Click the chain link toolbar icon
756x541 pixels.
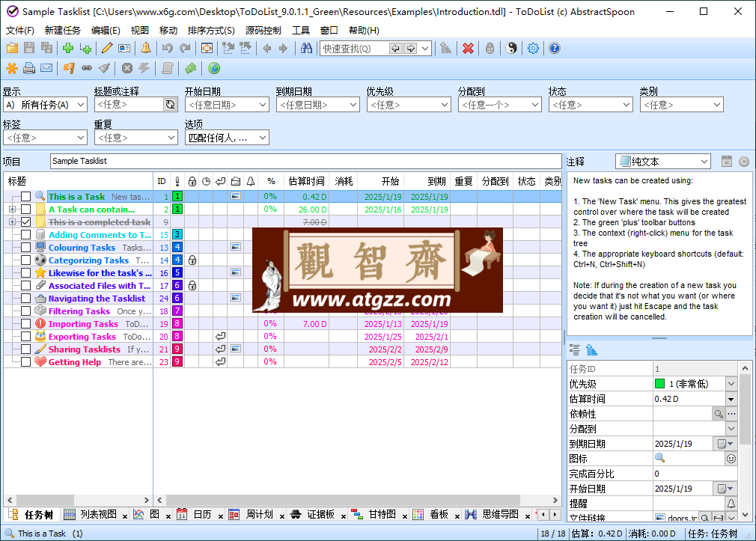(x=87, y=69)
